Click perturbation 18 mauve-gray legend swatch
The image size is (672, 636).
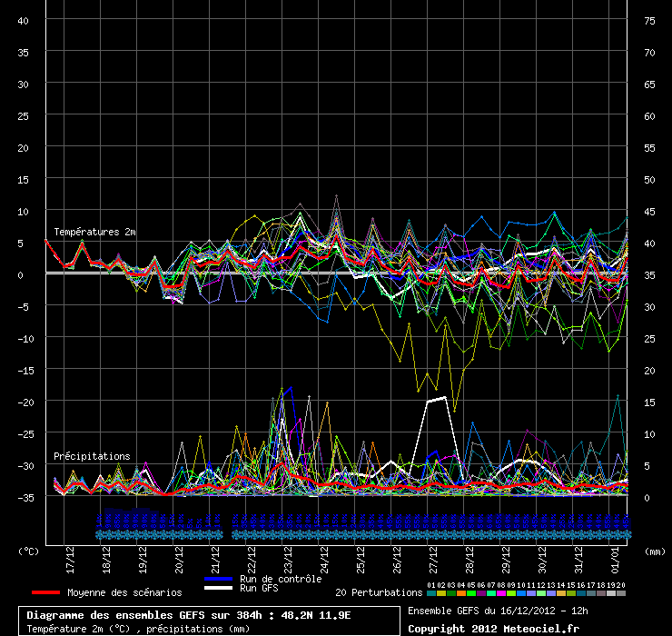click(x=601, y=593)
